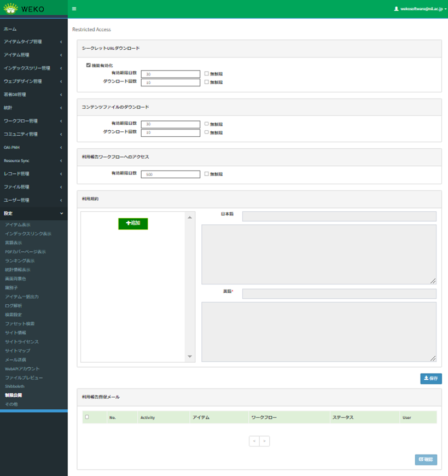Open Shibboleth settings in sidebar

pos(15,386)
